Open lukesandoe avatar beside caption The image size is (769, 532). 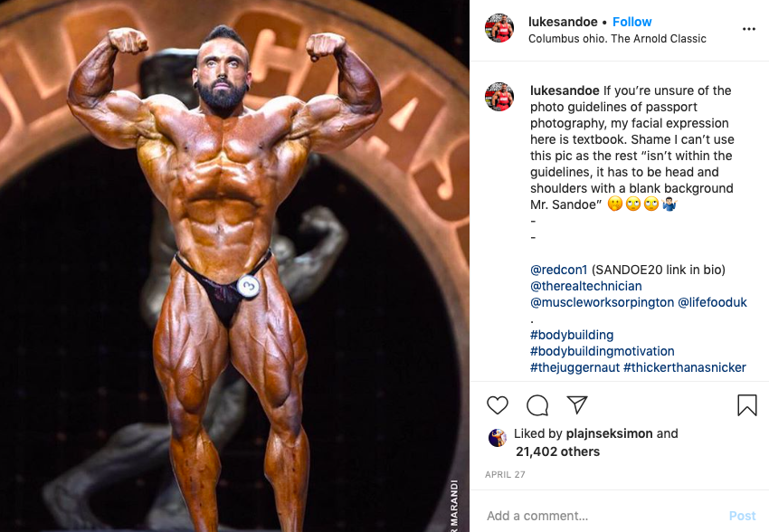(x=499, y=97)
